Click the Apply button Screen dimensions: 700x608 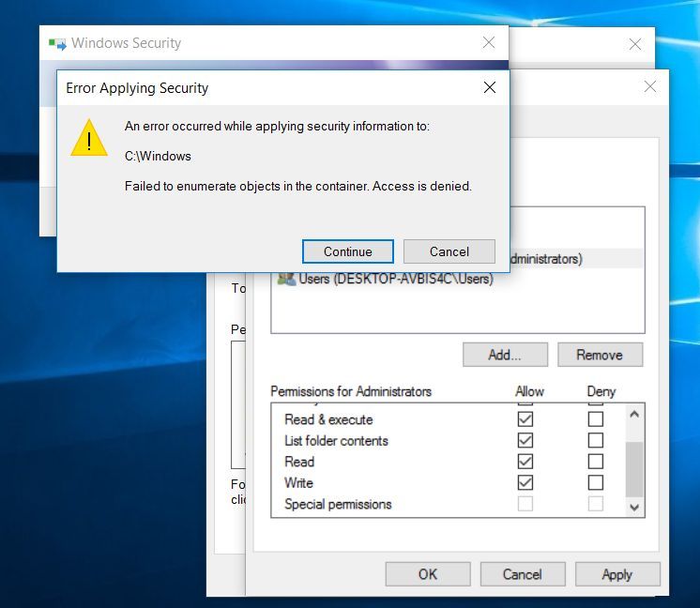(616, 574)
